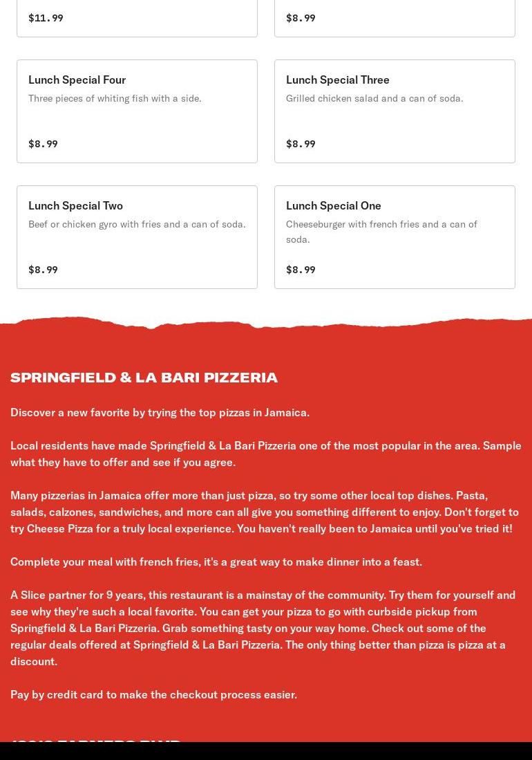This screenshot has height=760, width=532.
Task: Click the $8.99 price under Lunch Special Four
Action: (x=43, y=144)
